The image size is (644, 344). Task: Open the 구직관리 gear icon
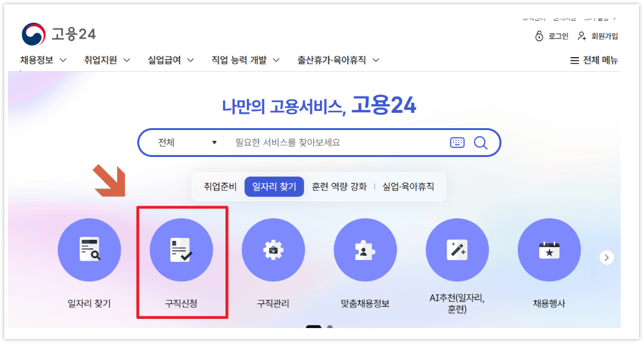pyautogui.click(x=273, y=250)
